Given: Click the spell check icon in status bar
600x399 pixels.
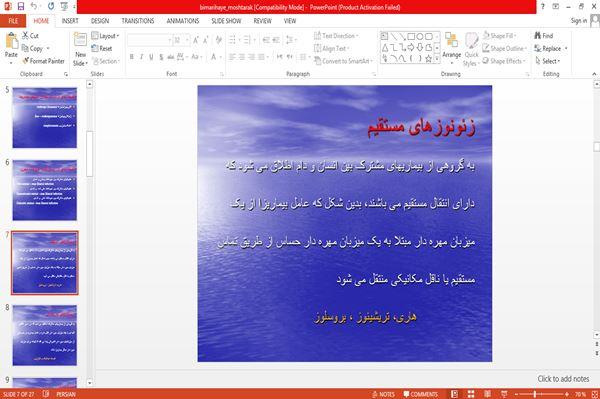Looking at the screenshot, I should click(x=46, y=394).
